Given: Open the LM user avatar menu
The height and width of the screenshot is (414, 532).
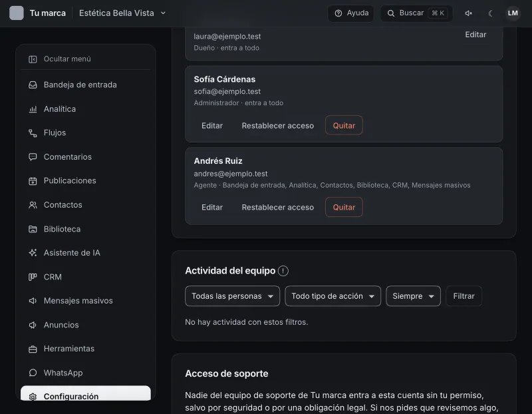Looking at the screenshot, I should (x=513, y=13).
